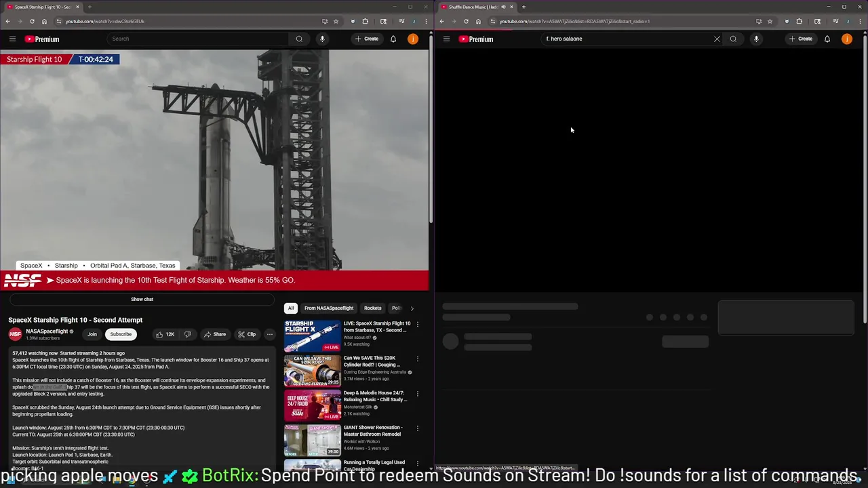
Task: Open options for 'Running a Totally Legal' video
Action: click(x=418, y=463)
